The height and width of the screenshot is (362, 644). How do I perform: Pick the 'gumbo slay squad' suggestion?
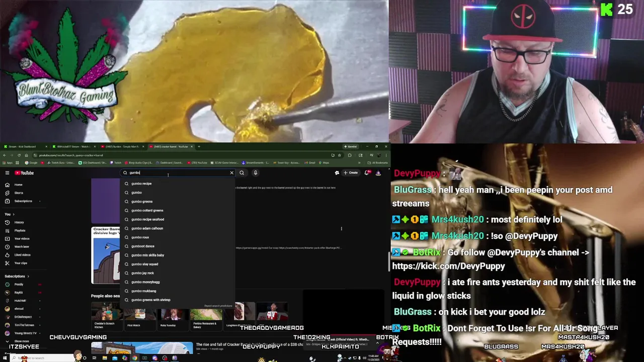(x=177, y=264)
